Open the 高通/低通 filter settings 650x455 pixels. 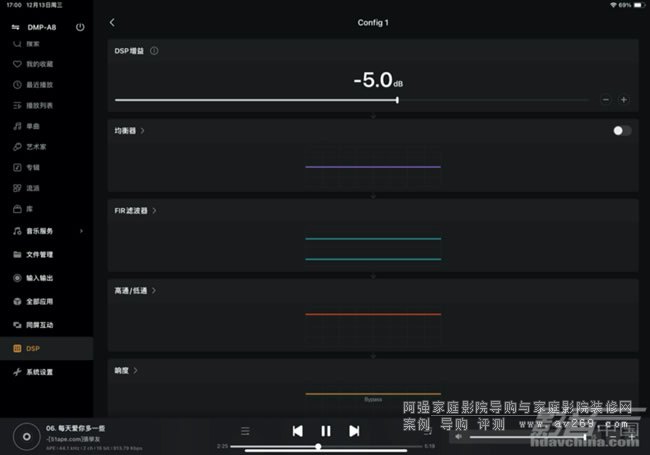coord(136,290)
